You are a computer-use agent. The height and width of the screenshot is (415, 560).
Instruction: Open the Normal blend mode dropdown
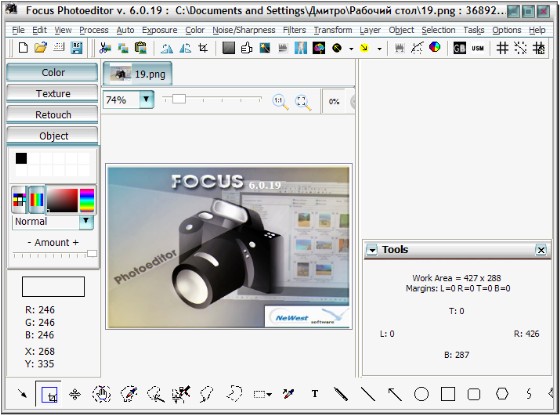(x=86, y=221)
